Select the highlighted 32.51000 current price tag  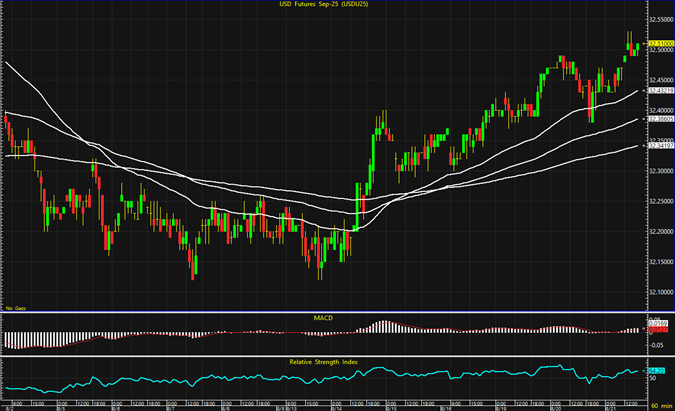pos(659,44)
